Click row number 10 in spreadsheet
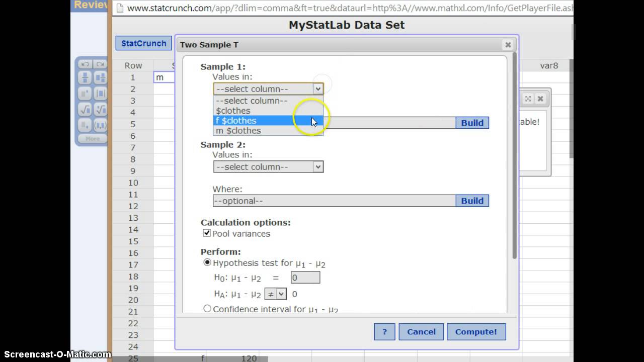The image size is (644, 362). click(x=133, y=183)
